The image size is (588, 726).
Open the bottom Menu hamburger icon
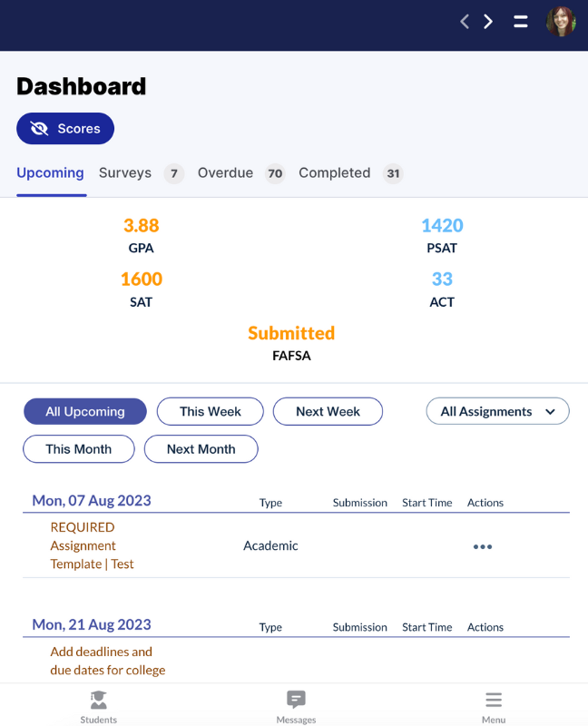[494, 700]
